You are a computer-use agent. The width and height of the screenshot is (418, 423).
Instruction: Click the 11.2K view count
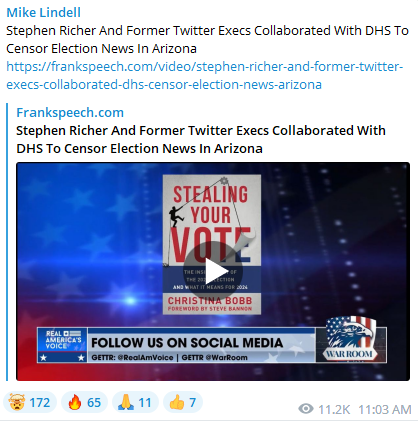(334, 409)
